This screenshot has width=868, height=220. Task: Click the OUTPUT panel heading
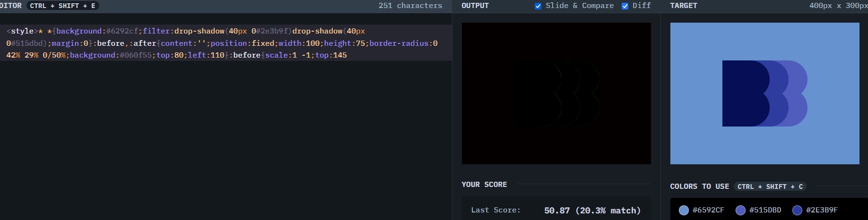[475, 6]
